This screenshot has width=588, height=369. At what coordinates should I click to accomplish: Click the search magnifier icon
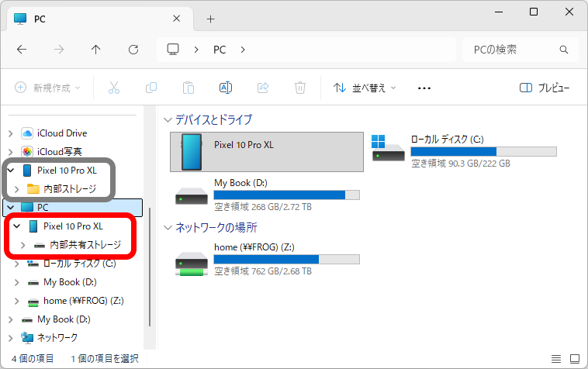564,50
